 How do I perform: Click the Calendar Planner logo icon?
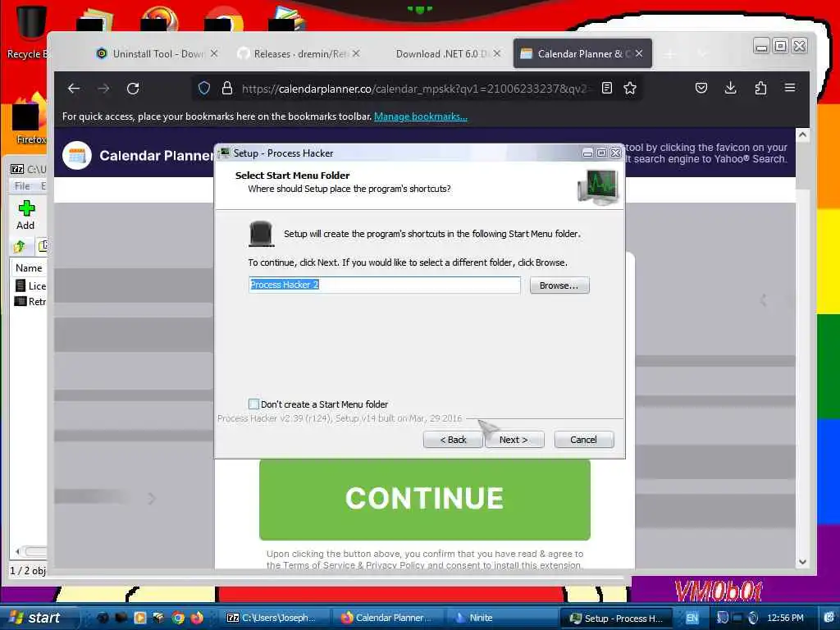pyautogui.click(x=77, y=155)
